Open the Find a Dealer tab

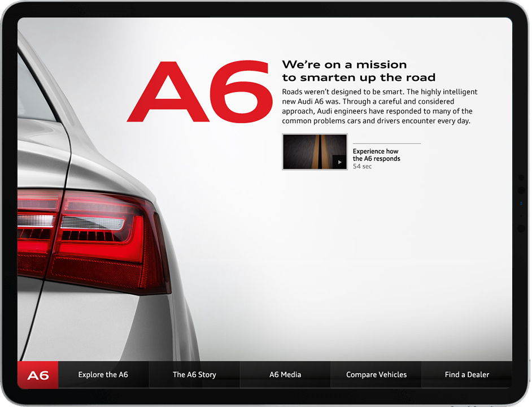(467, 375)
